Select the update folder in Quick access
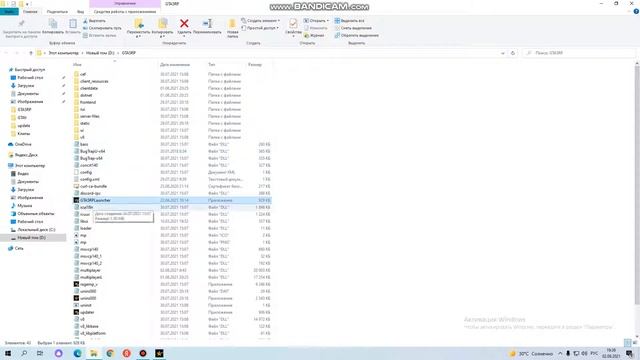The width and height of the screenshot is (640, 360). pyautogui.click(x=24, y=126)
